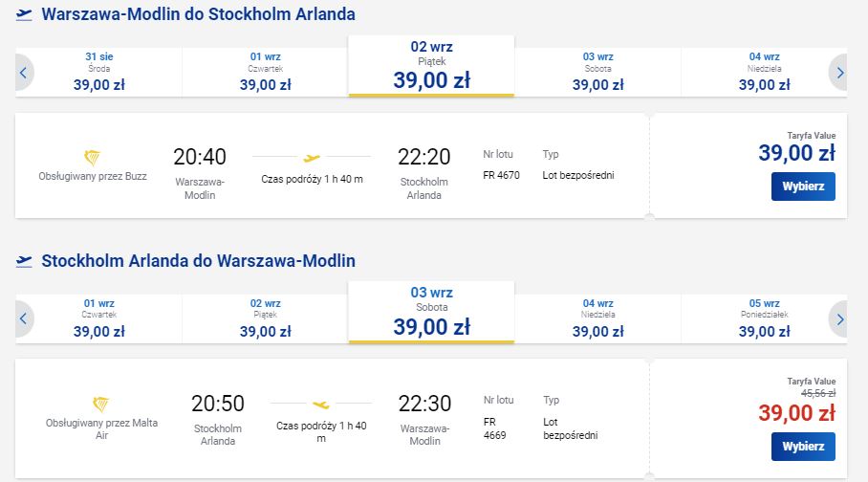
Task: Select outbound date 01 wrz Czwartek
Action: 265,72
